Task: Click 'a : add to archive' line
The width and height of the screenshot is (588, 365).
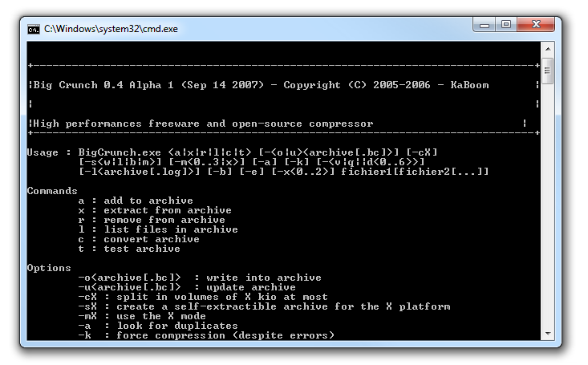Action: coord(136,201)
